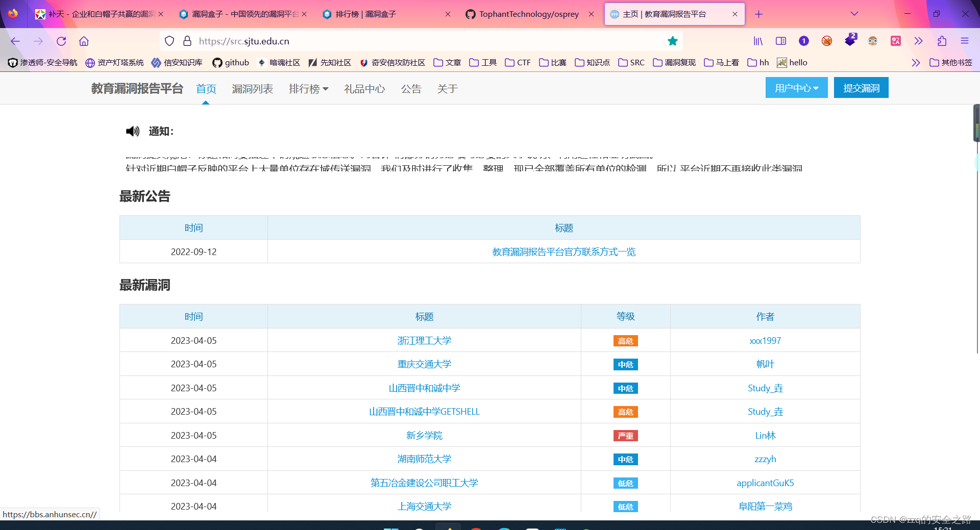Toggle tracking protection shield icon
The image size is (980, 530).
click(x=169, y=41)
